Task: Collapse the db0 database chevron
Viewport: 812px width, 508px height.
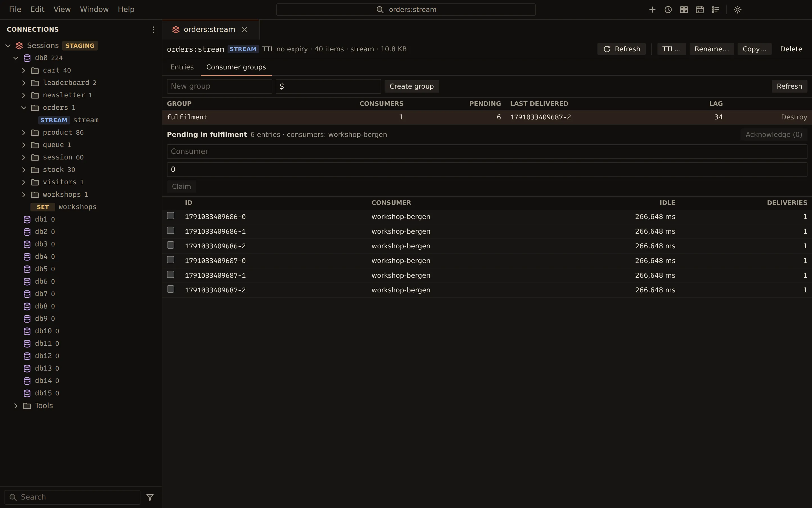Action: pyautogui.click(x=16, y=58)
